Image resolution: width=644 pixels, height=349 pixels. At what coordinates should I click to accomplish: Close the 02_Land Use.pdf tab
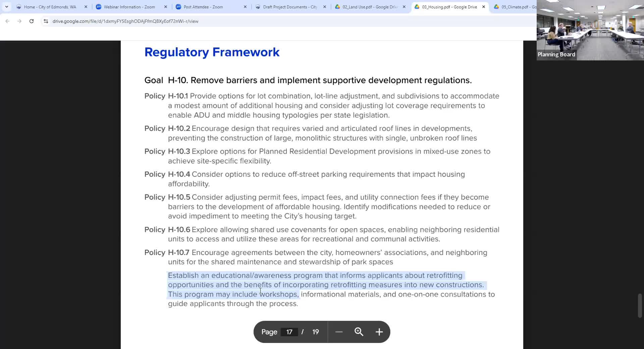coord(404,7)
